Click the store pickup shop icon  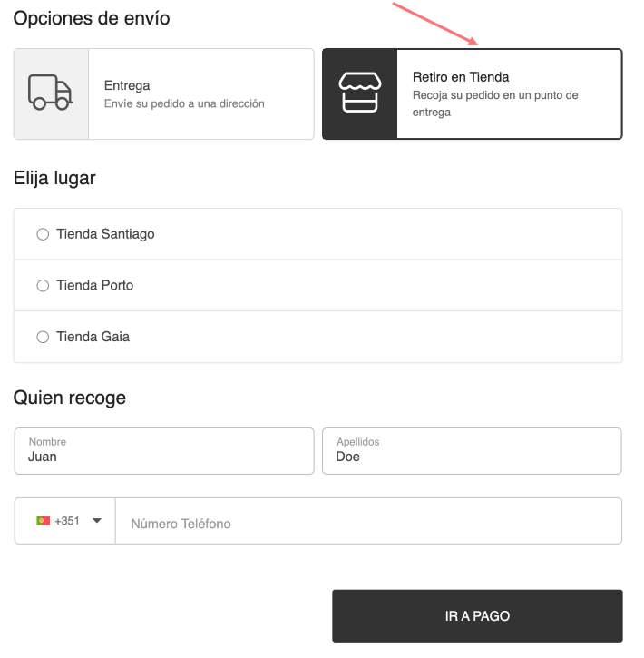point(360,93)
